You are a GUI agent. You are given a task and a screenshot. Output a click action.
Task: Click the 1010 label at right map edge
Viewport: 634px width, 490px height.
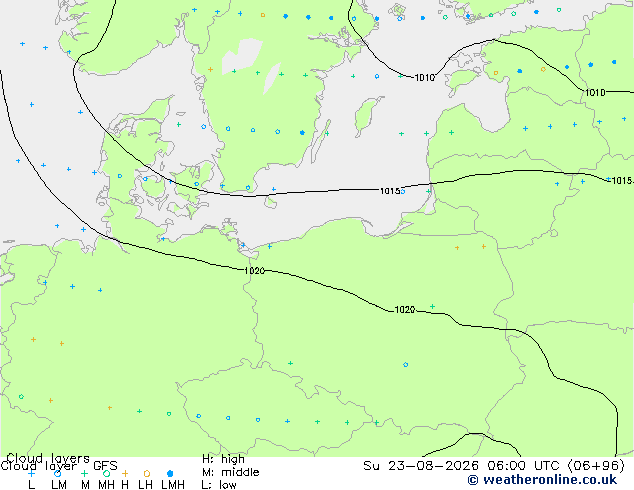595,93
